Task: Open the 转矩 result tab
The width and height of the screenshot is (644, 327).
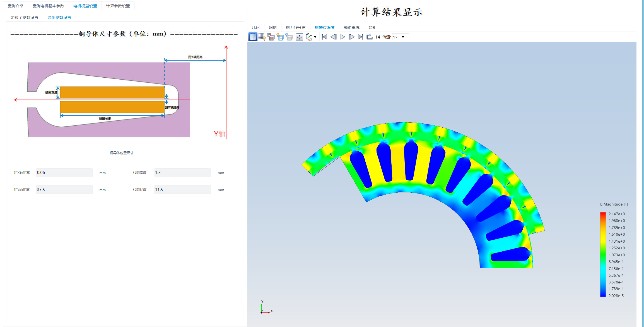Action: 373,28
